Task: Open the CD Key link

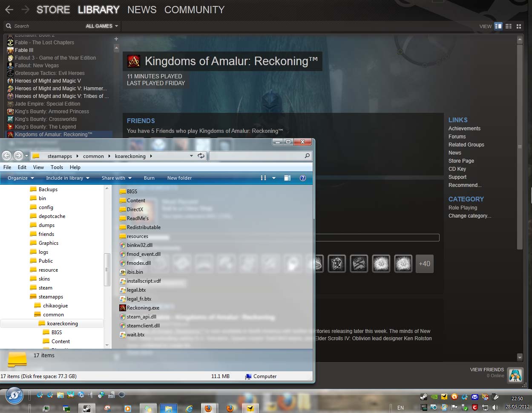Action: (x=457, y=169)
